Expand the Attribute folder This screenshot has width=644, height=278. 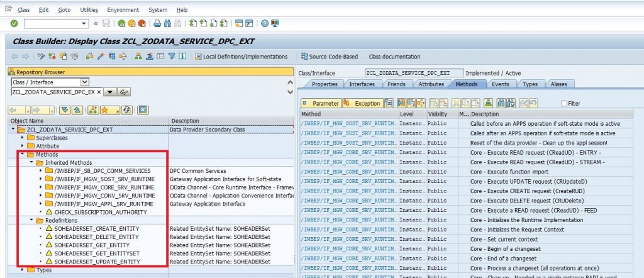click(23, 146)
